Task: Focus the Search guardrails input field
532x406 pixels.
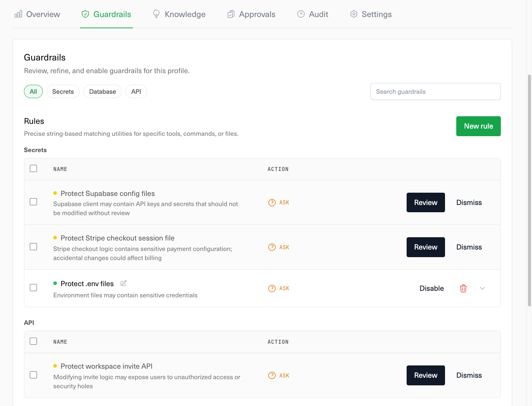Action: [435, 92]
